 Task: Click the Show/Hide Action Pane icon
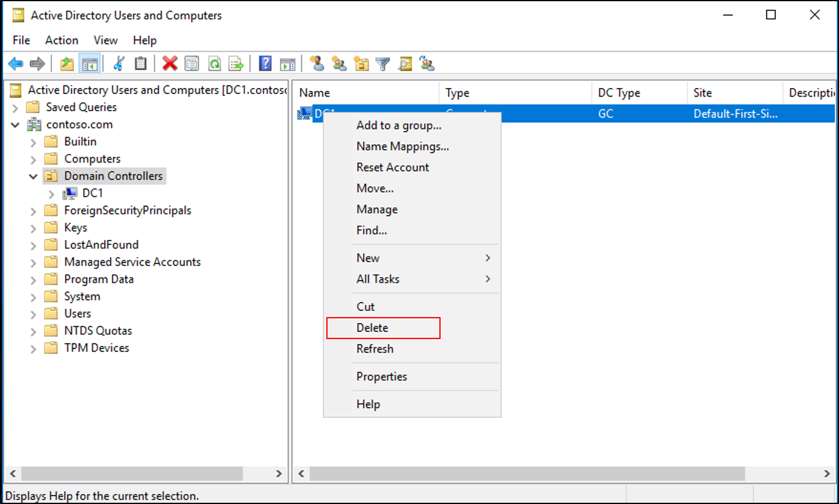coord(287,64)
